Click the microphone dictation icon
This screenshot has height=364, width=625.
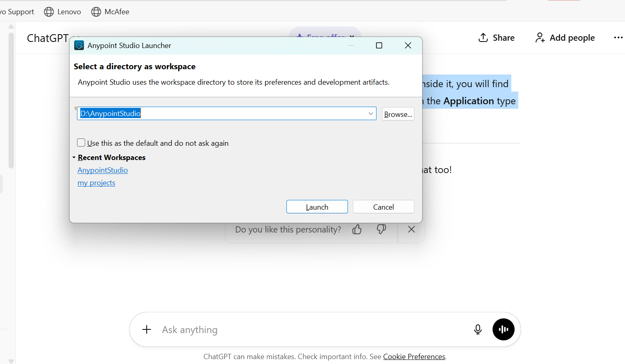tap(478, 329)
